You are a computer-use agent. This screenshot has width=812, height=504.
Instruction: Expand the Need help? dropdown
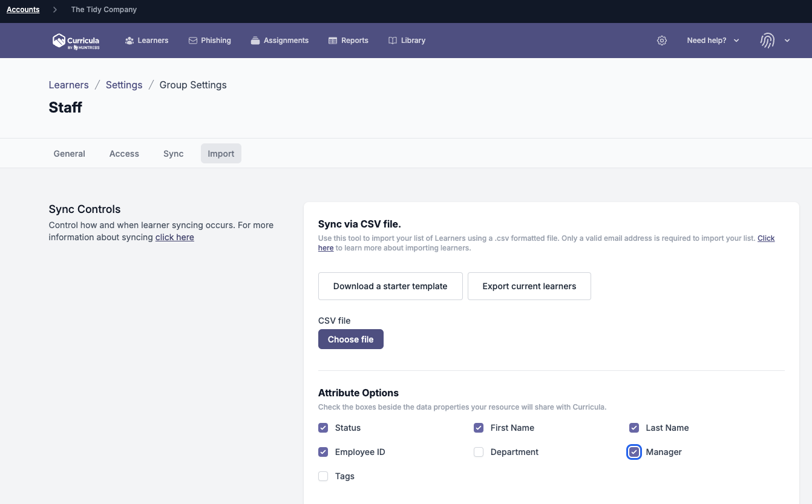click(x=712, y=40)
